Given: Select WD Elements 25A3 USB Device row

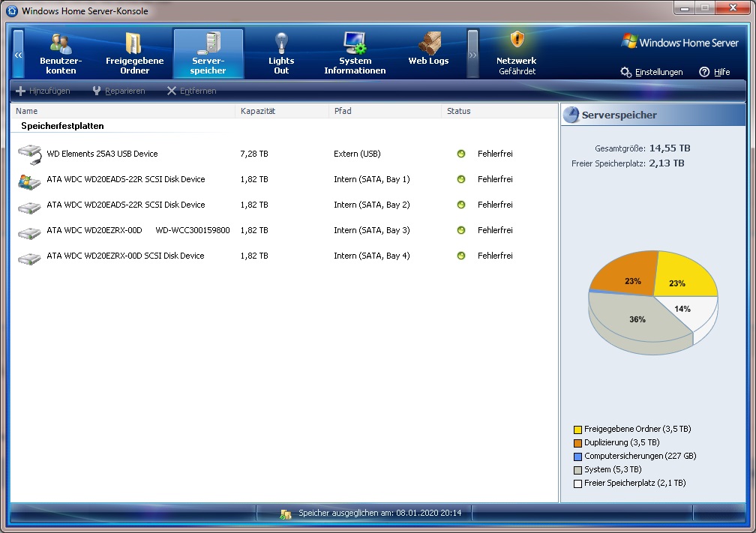Looking at the screenshot, I should coord(284,154).
